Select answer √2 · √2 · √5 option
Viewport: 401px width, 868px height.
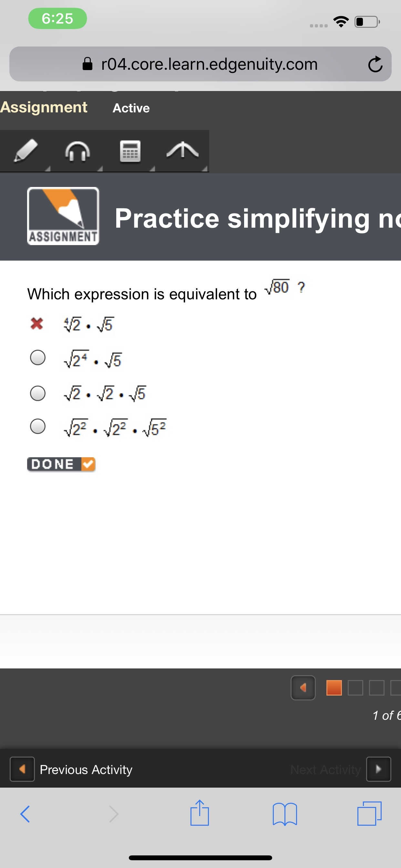[x=38, y=393]
